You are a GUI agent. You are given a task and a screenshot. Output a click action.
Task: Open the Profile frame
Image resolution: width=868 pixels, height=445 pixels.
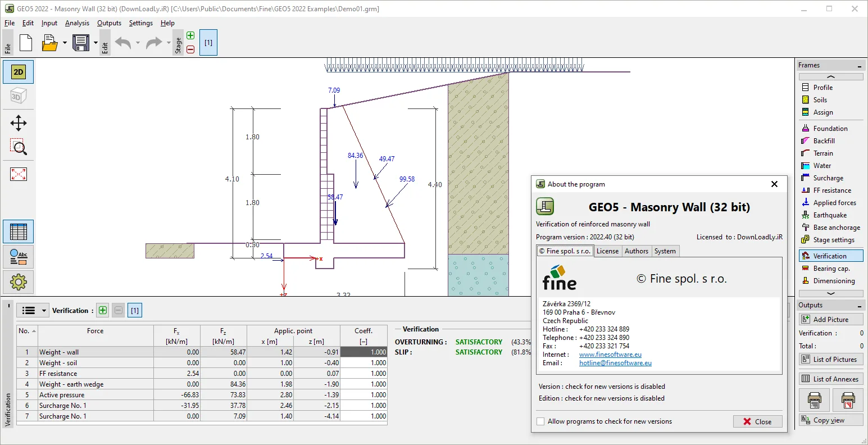(830, 87)
